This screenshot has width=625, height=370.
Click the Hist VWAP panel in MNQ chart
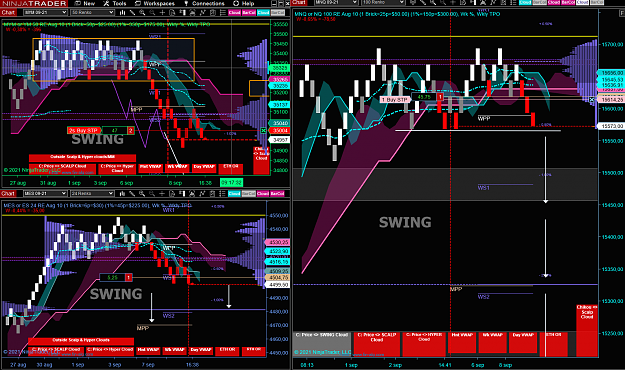pos(462,343)
